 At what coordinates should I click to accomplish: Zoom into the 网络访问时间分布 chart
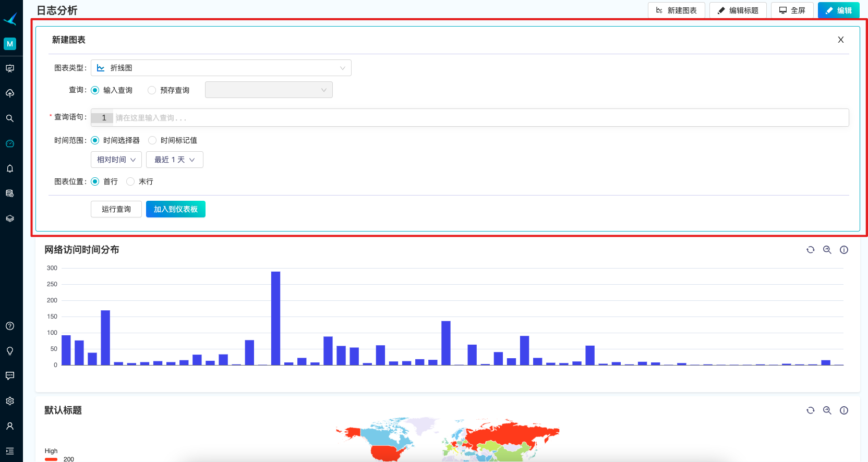pos(827,250)
